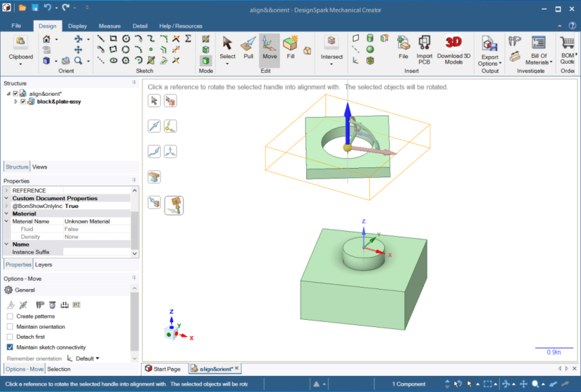Toggle visibility checkbox of align&orient

[x=15, y=94]
